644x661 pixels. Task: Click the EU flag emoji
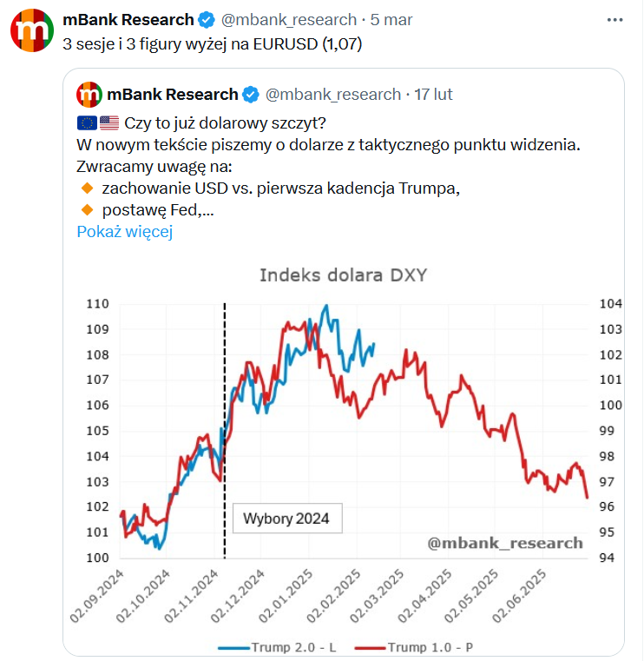coord(87,123)
